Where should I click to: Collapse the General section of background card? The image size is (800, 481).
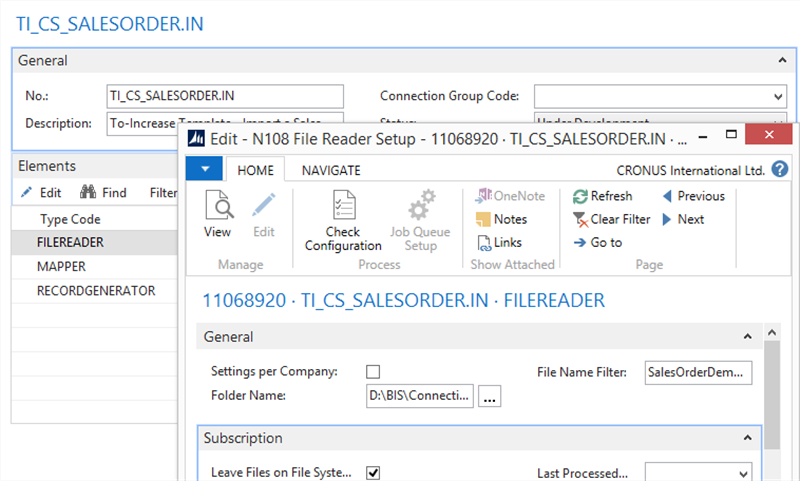[x=782, y=60]
